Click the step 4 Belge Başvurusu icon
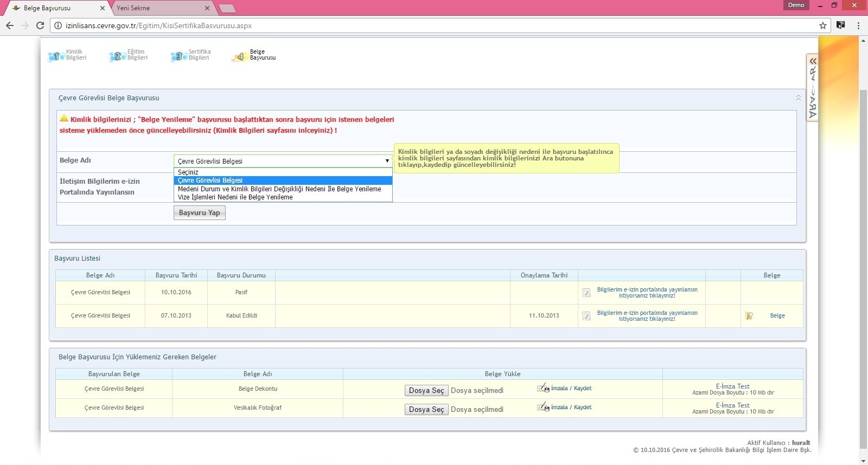Screen dimensions: 868x465 pyautogui.click(x=240, y=56)
